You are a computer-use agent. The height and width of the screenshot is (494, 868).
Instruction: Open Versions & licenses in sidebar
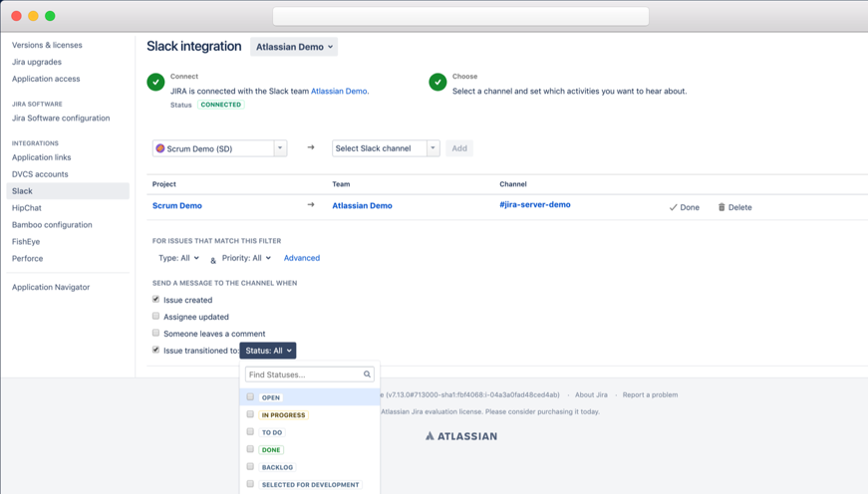click(x=47, y=45)
